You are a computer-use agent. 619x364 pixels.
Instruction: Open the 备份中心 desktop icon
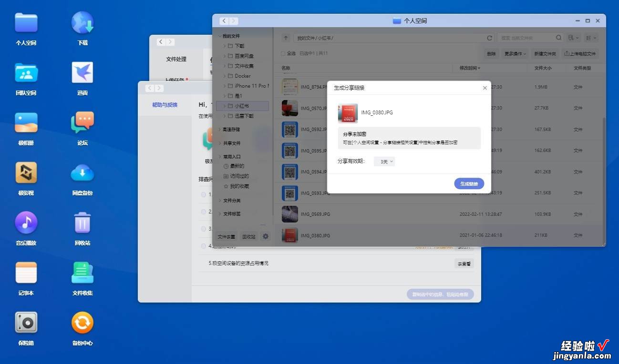tap(83, 323)
